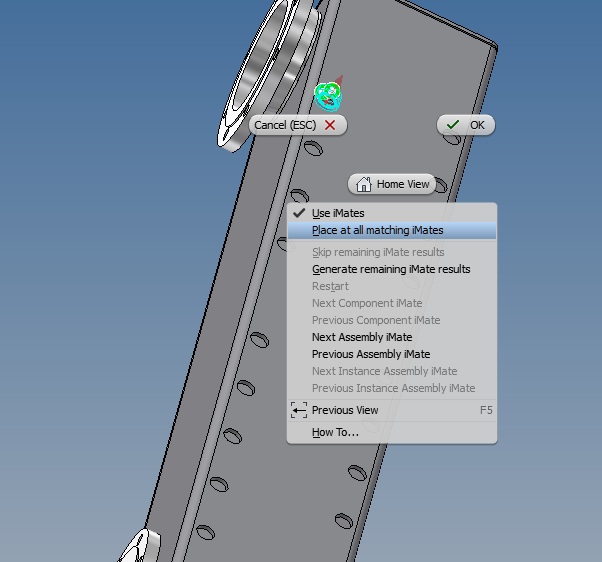Choose Place at all matching iMates

(377, 230)
